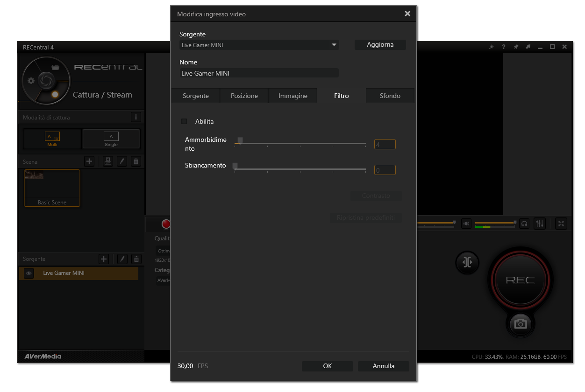The height and width of the screenshot is (392, 585).
Task: Delete the scene using the Scena trash icon
Action: (x=136, y=161)
